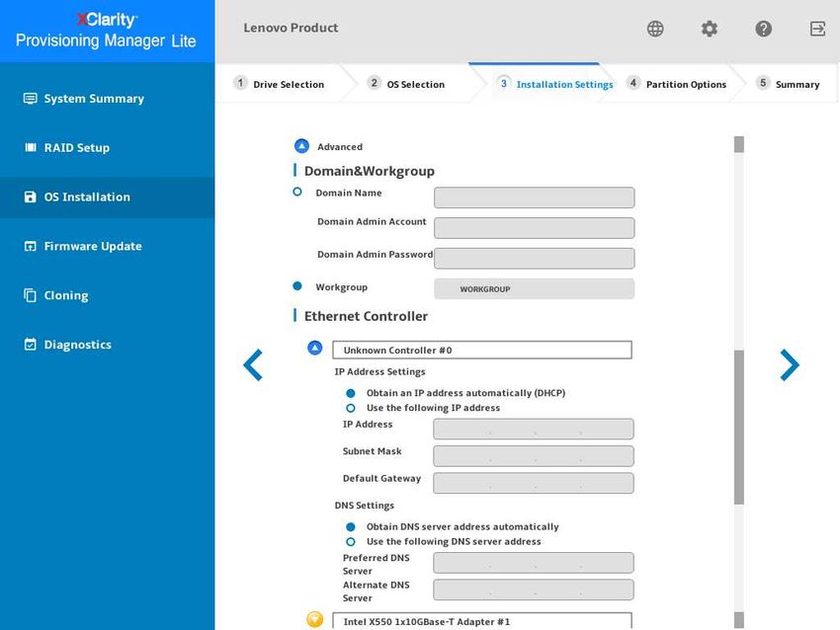Screen dimensions: 840x630
Task: Click the System Summary sidebar icon
Action: tap(30, 99)
